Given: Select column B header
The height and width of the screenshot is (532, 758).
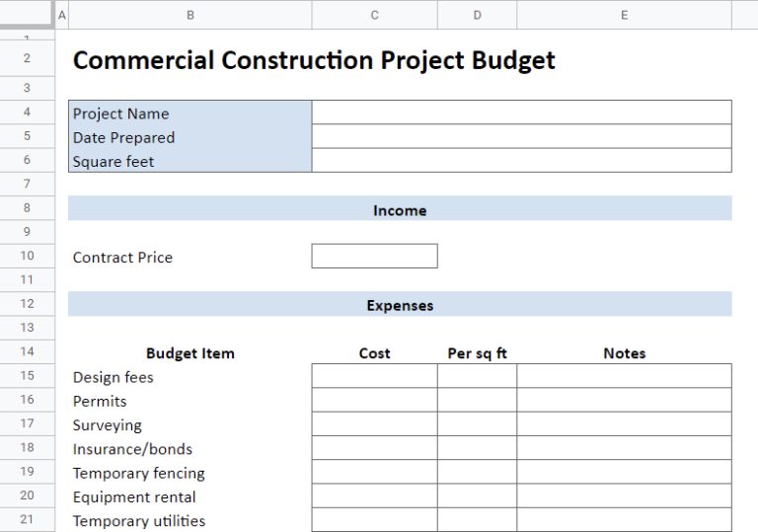Looking at the screenshot, I should click(189, 15).
